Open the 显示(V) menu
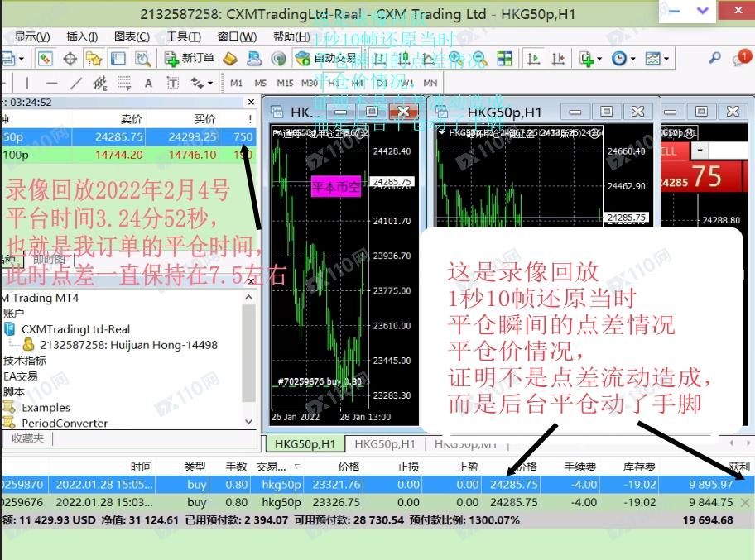The height and width of the screenshot is (560, 755). click(32, 36)
